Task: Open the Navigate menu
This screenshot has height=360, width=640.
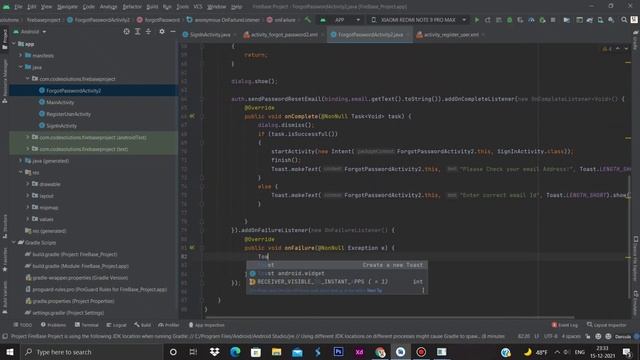Action: coord(67,7)
